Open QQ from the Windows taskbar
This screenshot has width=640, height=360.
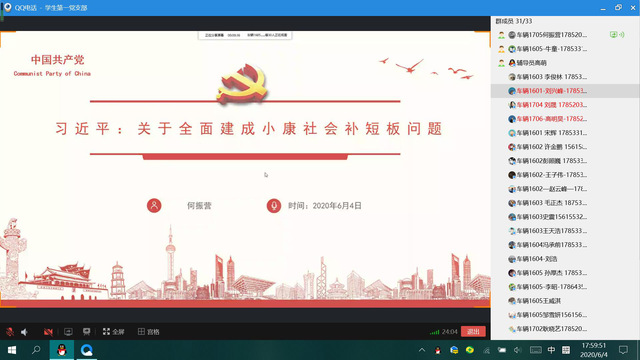coord(62,350)
